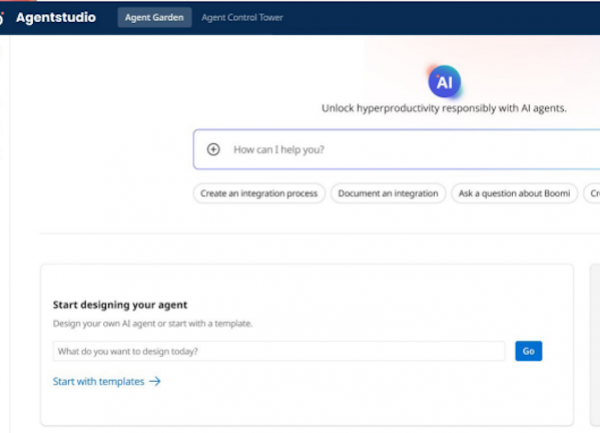Click 'Design your own AI agent' description text
This screenshot has height=433, width=600.
(153, 324)
